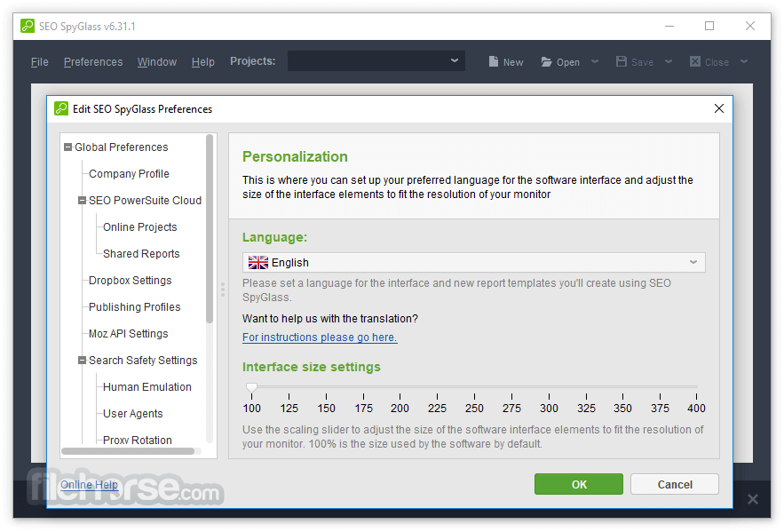Select Company Profile in the tree
Viewport: 784px width, 532px height.
(x=129, y=174)
